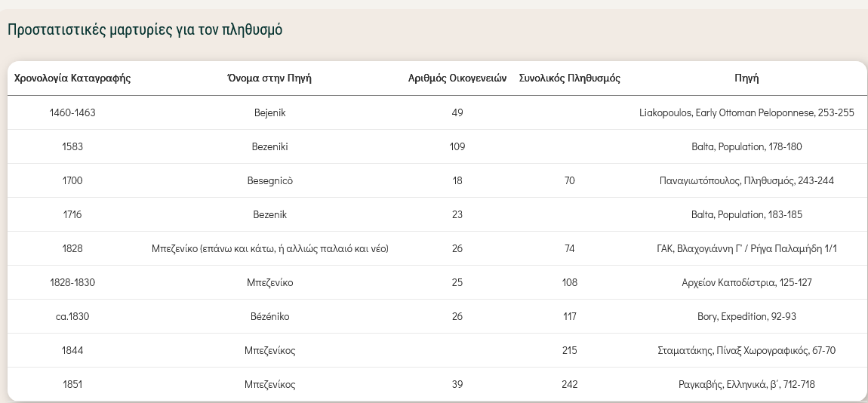
Task: Select the Bory, Expedition, 92-93 source
Action: coord(746,317)
